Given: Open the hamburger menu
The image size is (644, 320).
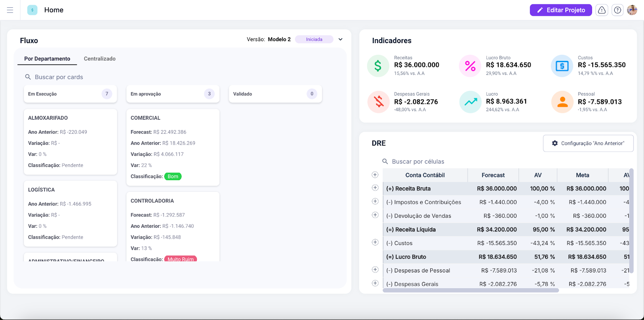Looking at the screenshot, I should point(10,10).
